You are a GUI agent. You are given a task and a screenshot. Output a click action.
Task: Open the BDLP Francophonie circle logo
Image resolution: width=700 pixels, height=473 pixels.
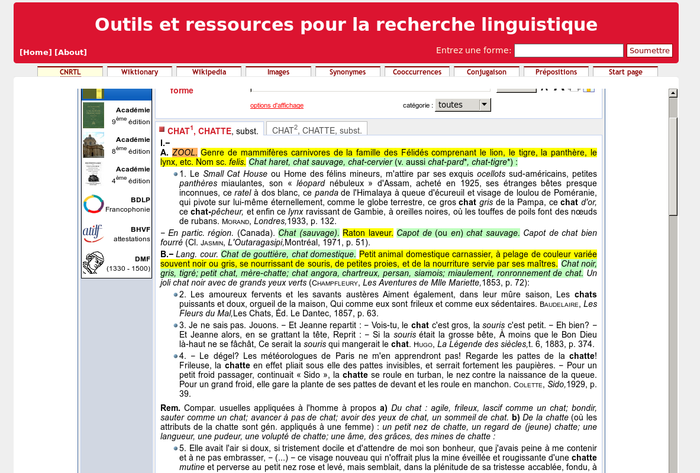pos(93,204)
